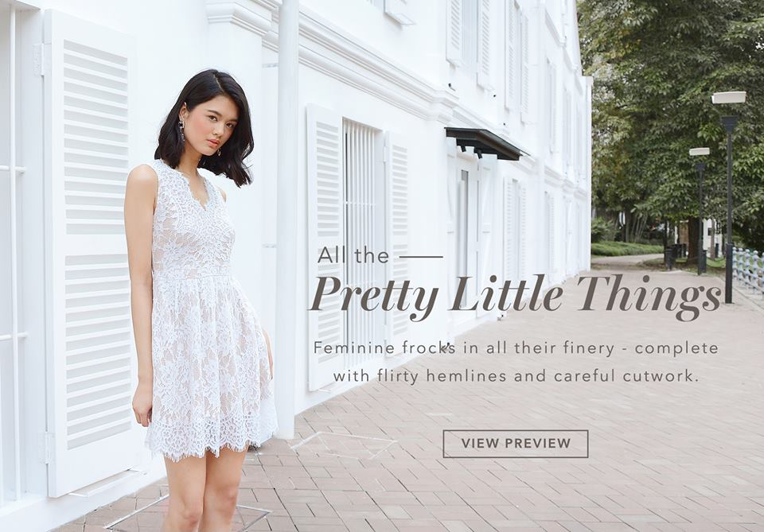Select the 'Feminine frocks in all their finery' line

point(516,348)
